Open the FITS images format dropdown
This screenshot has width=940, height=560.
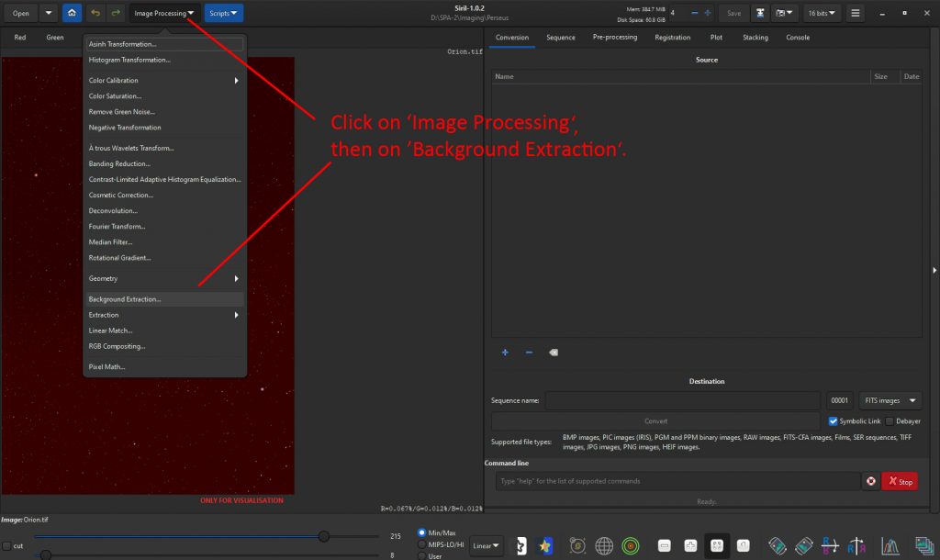(890, 400)
